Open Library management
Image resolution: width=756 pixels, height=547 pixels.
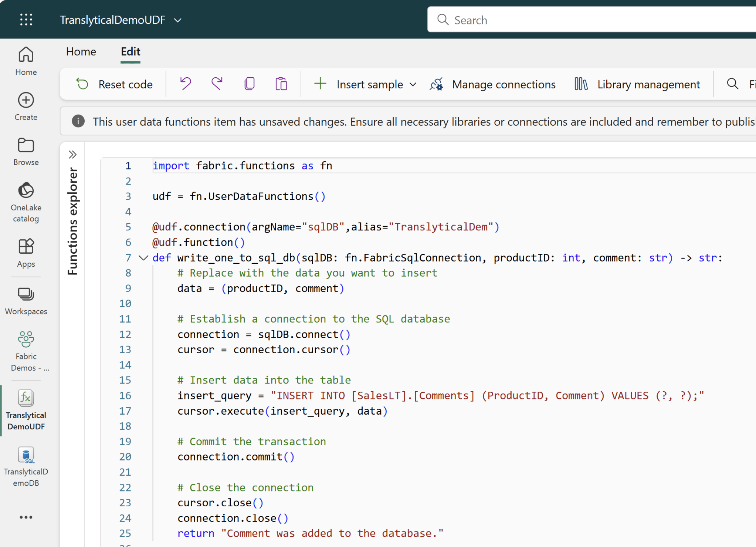pyautogui.click(x=638, y=84)
